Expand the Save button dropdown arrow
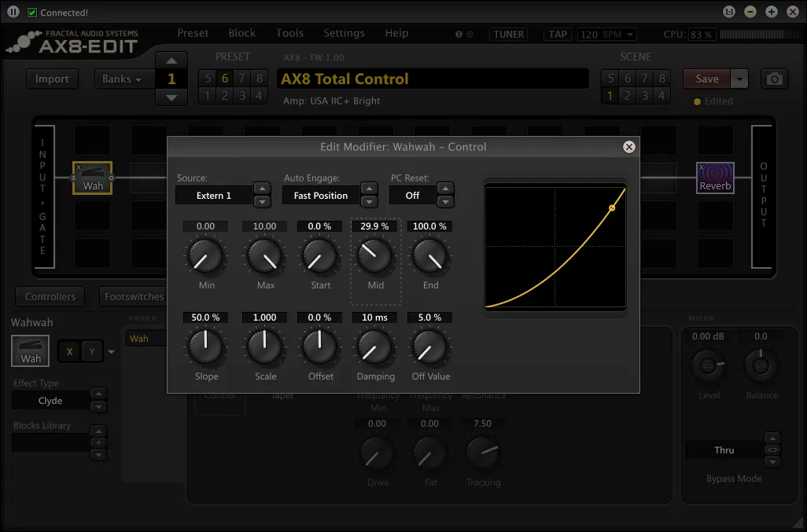807x532 pixels. (739, 79)
